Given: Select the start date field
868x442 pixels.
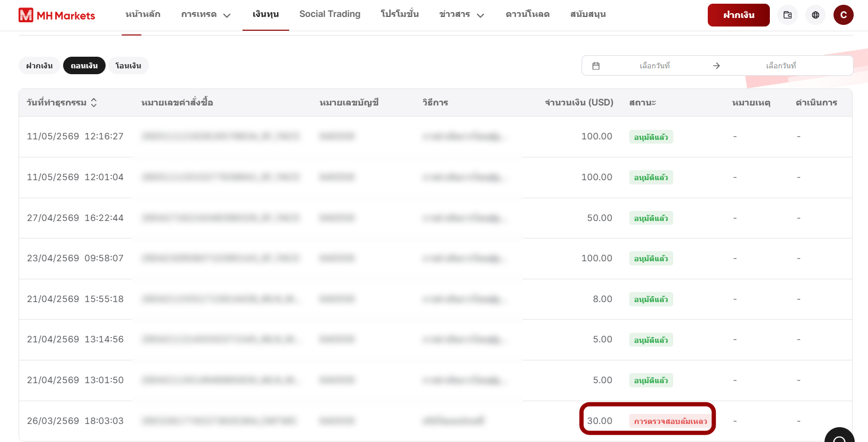Looking at the screenshot, I should [655, 66].
